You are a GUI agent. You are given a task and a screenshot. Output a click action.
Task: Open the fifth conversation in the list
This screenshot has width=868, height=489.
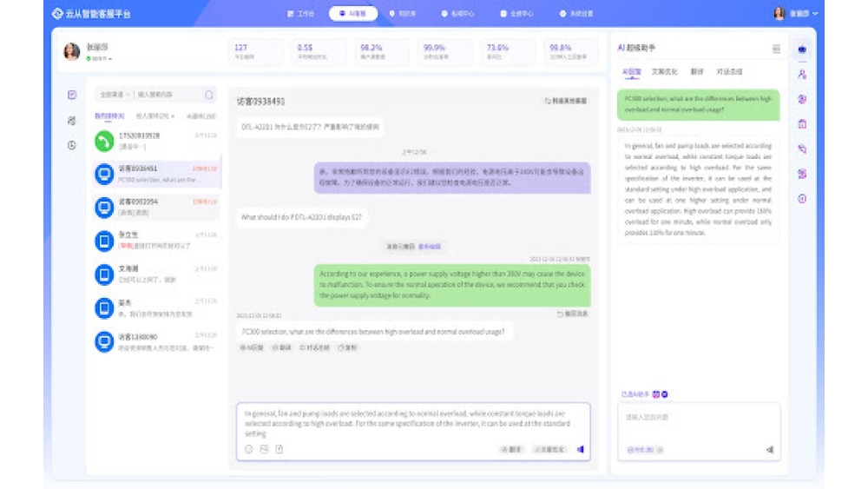pos(156,274)
